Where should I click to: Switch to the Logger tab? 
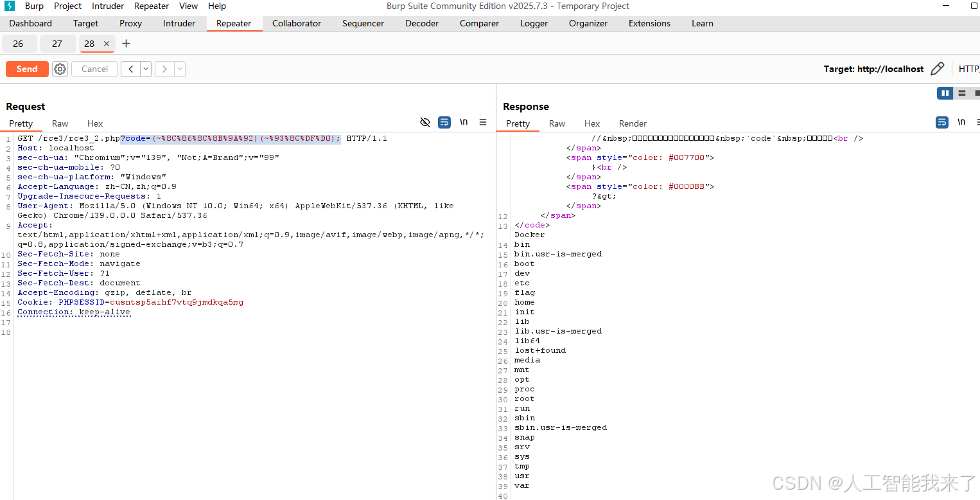534,23
